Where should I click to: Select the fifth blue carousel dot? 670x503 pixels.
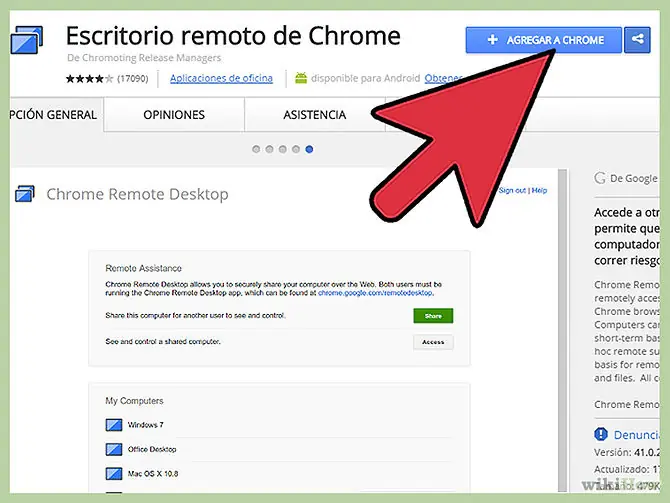[x=309, y=149]
